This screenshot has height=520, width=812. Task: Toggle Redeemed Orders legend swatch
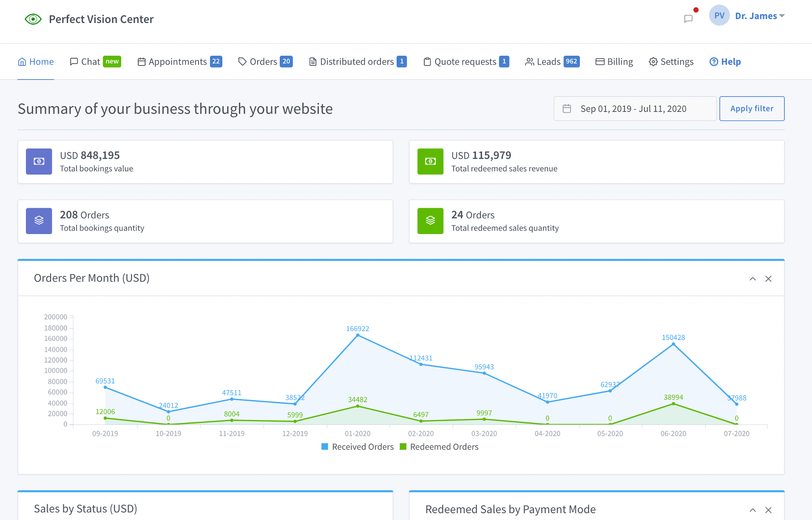(x=403, y=447)
